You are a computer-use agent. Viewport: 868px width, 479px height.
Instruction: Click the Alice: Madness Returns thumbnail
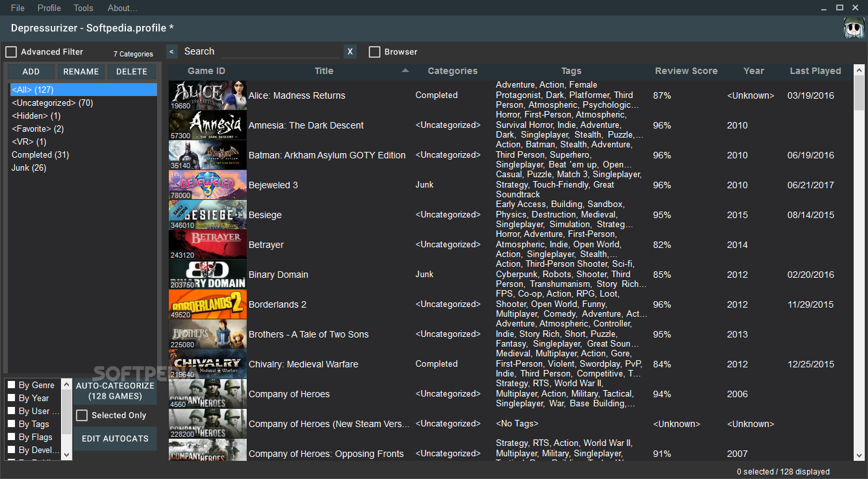pyautogui.click(x=208, y=95)
